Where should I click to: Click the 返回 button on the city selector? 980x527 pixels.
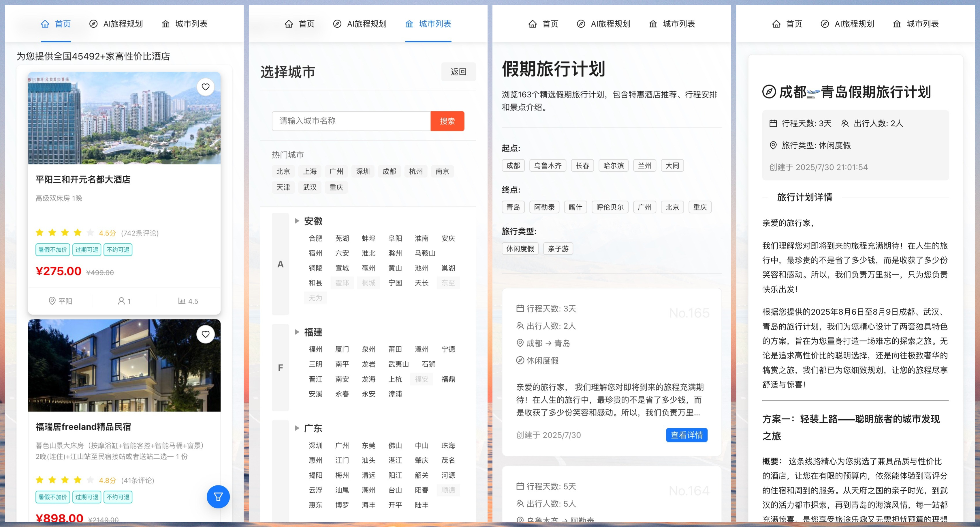click(458, 72)
